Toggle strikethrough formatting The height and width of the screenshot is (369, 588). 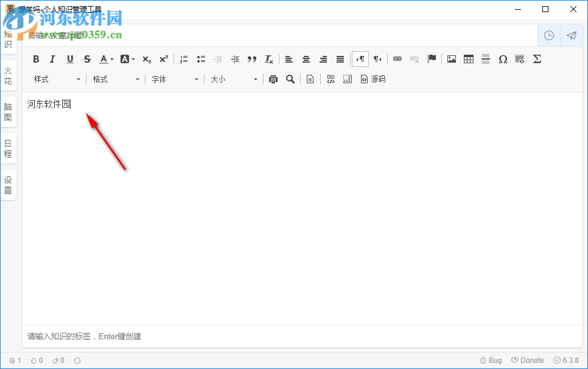click(87, 59)
